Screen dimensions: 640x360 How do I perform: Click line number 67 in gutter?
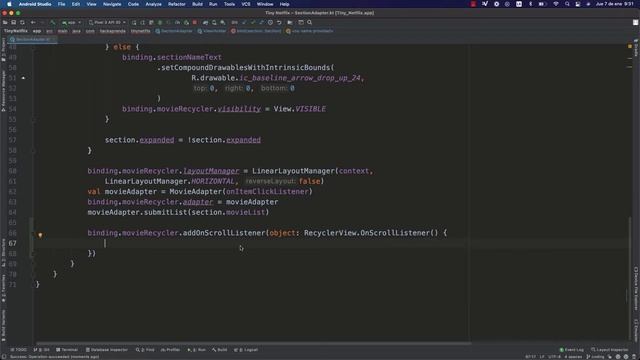coord(12,243)
